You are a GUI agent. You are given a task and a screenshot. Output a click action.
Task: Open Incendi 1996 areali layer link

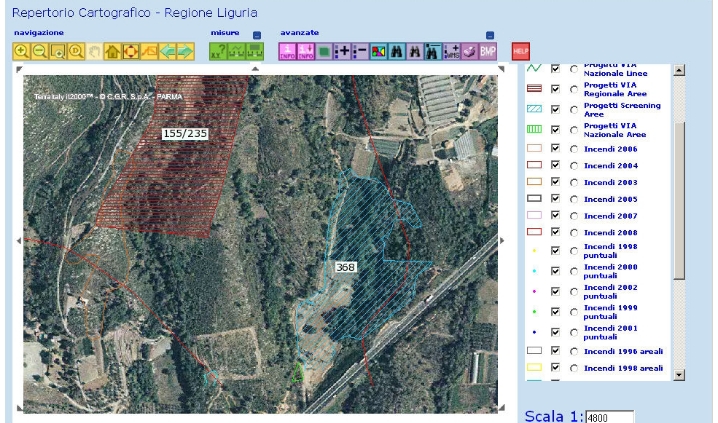point(623,352)
